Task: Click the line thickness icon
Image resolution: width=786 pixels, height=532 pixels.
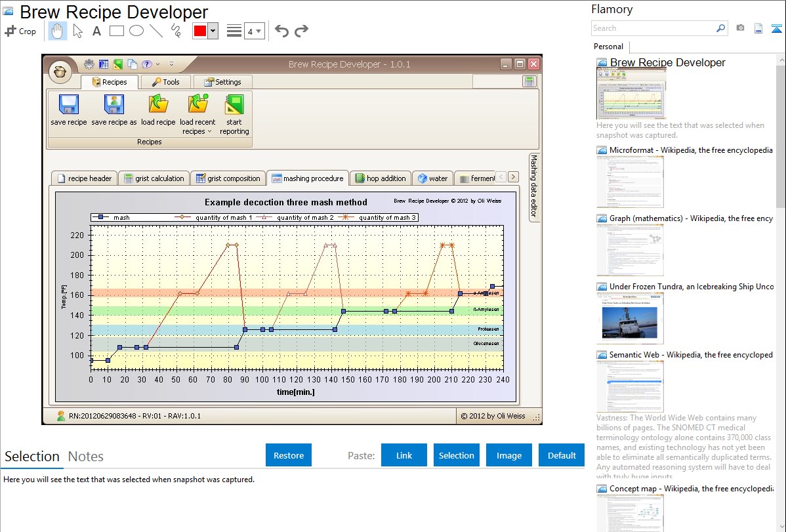Action: point(234,31)
